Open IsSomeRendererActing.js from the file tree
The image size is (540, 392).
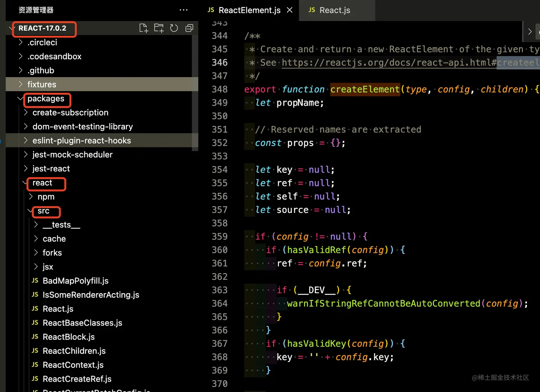point(91,295)
